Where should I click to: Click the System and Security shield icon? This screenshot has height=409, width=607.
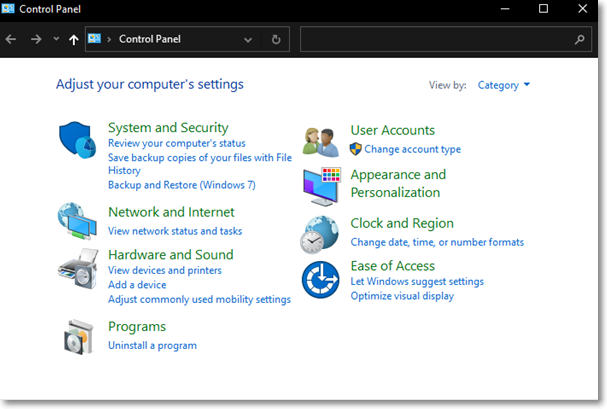(x=76, y=140)
